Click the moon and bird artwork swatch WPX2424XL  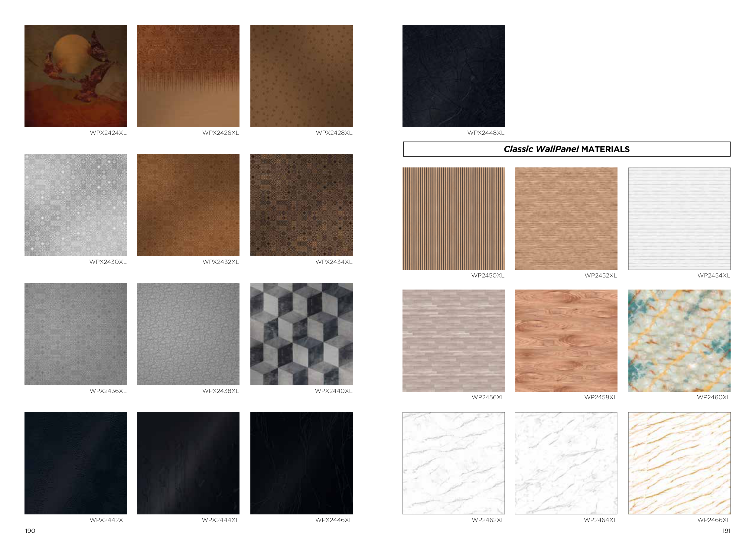[76, 76]
